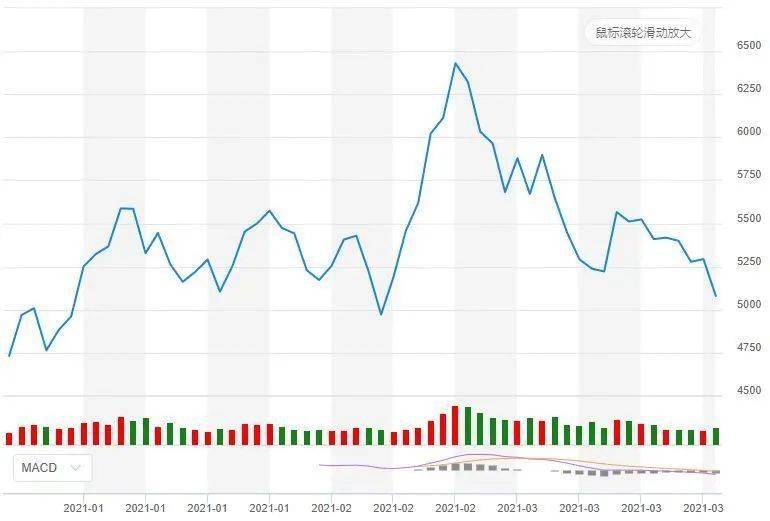Click the price line's starting point near 4750
Viewport: 770px width, 521px height.
pyautogui.click(x=9, y=356)
